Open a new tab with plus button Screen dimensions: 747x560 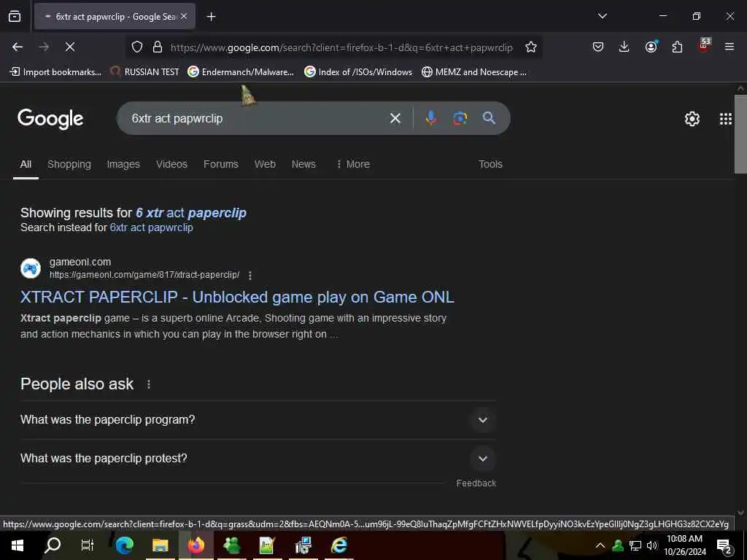211,17
